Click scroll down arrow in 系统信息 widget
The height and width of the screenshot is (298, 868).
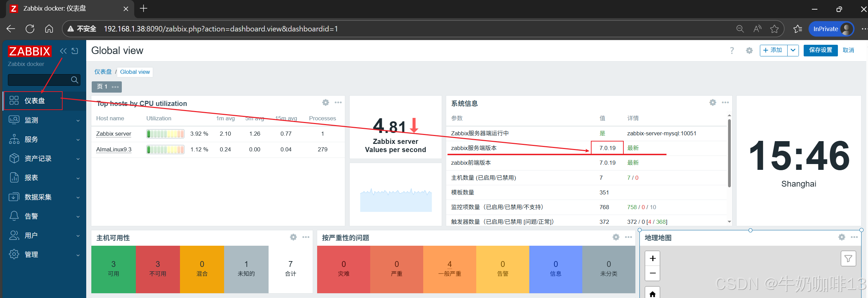tap(729, 222)
